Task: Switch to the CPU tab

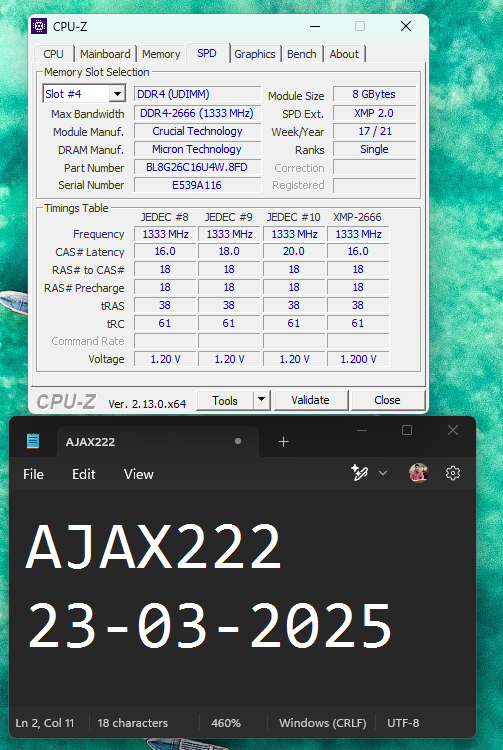Action: click(54, 54)
